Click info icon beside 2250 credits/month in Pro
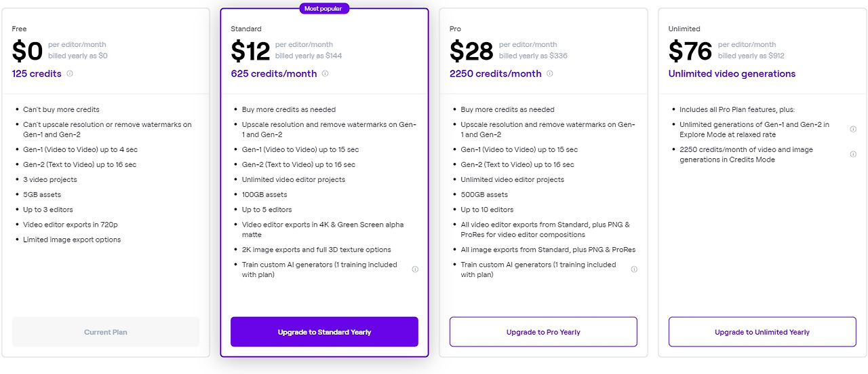868x374 pixels. point(549,74)
